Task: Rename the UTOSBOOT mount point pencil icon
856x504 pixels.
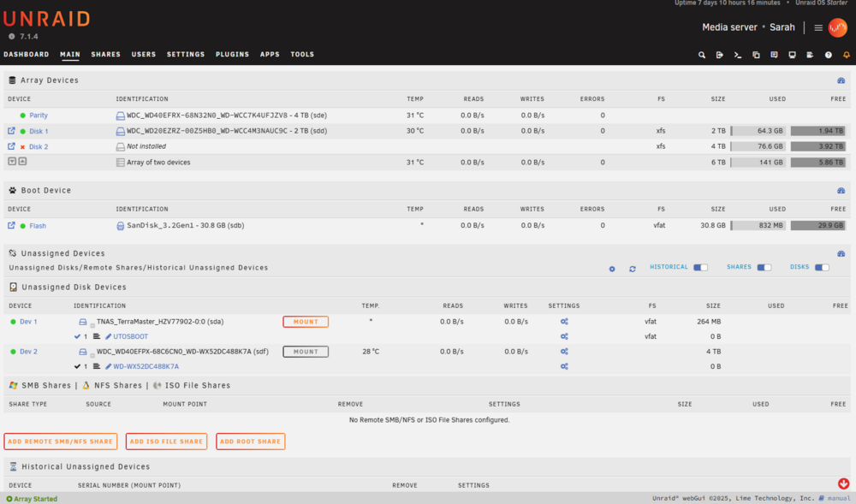Action: coord(108,336)
